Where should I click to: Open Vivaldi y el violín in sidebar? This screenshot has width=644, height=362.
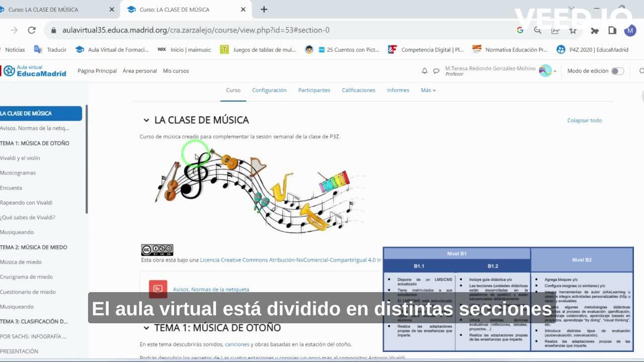pos(20,158)
